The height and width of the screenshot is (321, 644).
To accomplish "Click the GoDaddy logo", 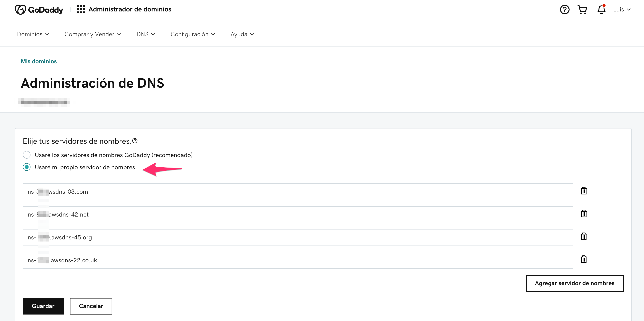I will point(39,10).
